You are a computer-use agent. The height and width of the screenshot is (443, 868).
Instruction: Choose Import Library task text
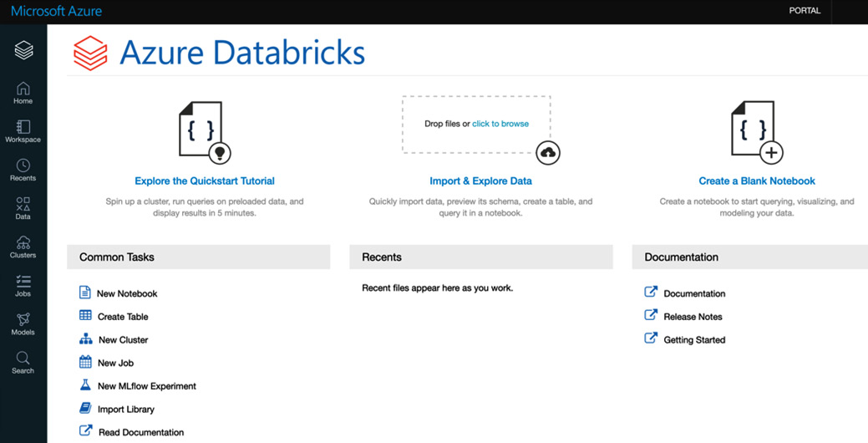coord(125,410)
